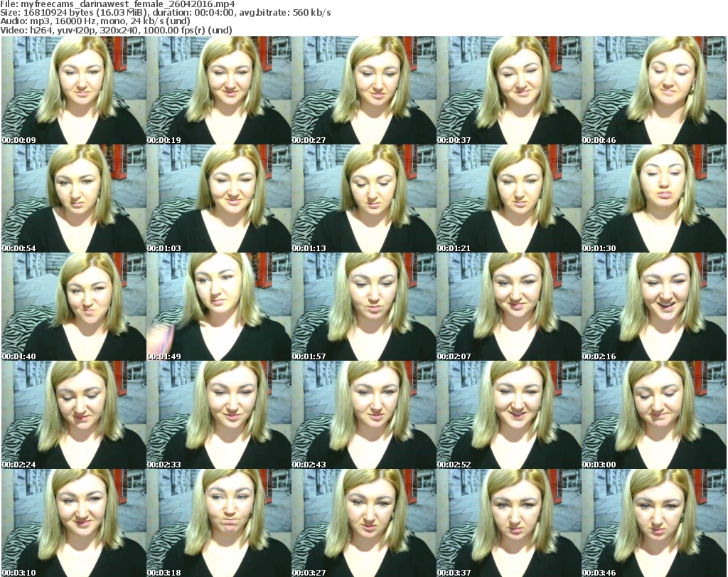Choose the 00:02:43 thumbnail
The height and width of the screenshot is (577, 728).
(363, 415)
